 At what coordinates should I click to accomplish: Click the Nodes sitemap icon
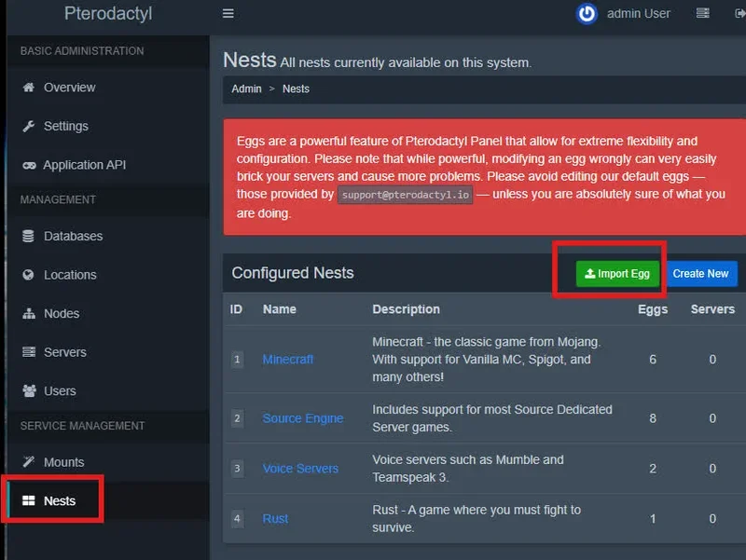pyautogui.click(x=29, y=313)
